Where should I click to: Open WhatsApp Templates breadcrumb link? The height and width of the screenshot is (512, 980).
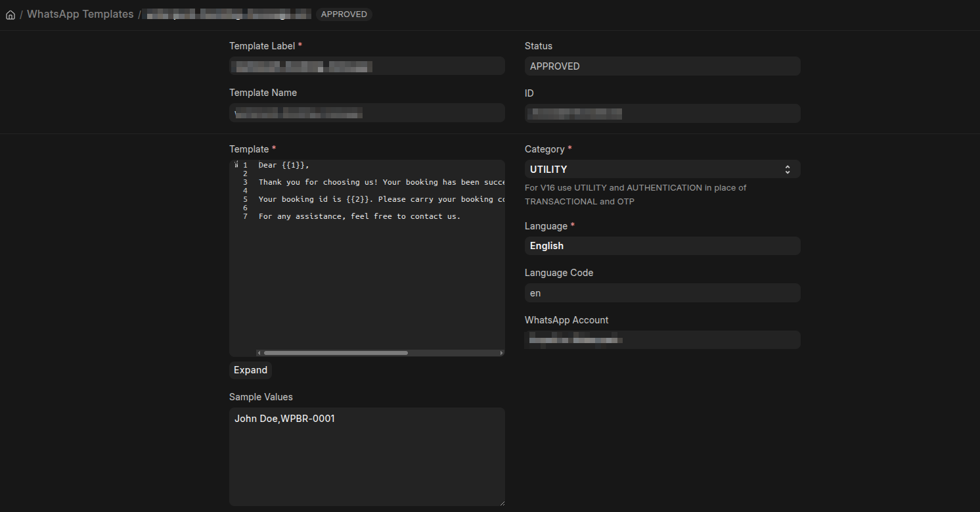(x=80, y=14)
